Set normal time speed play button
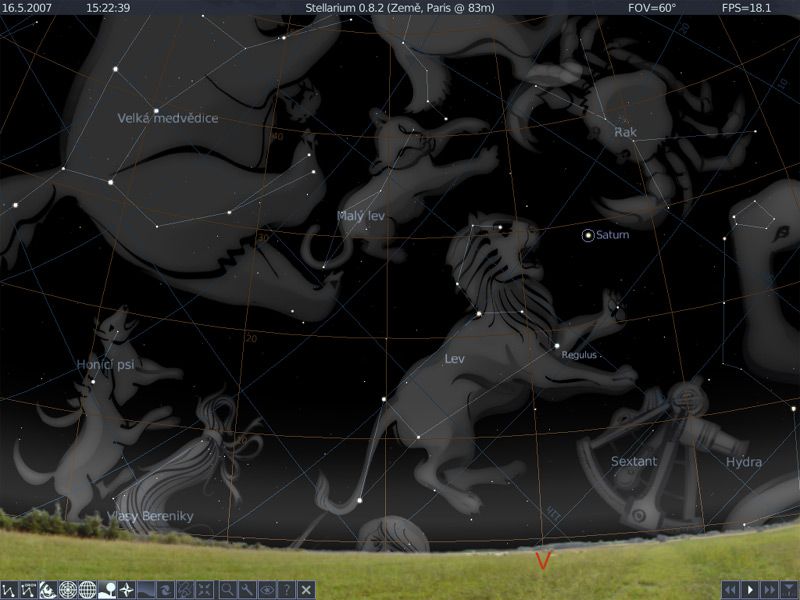 coord(750,590)
